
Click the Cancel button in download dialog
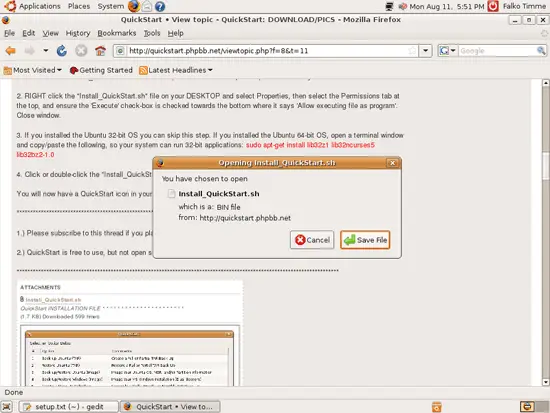click(312, 240)
